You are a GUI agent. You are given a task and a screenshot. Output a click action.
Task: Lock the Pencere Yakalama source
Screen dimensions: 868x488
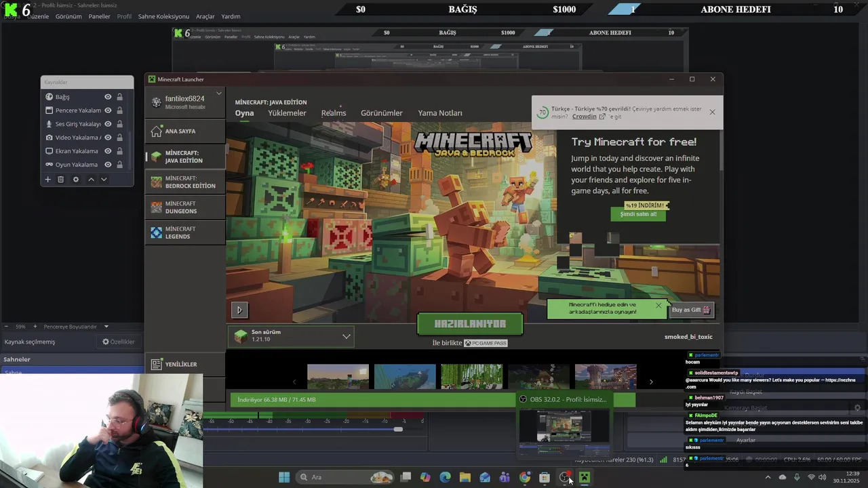(x=120, y=110)
